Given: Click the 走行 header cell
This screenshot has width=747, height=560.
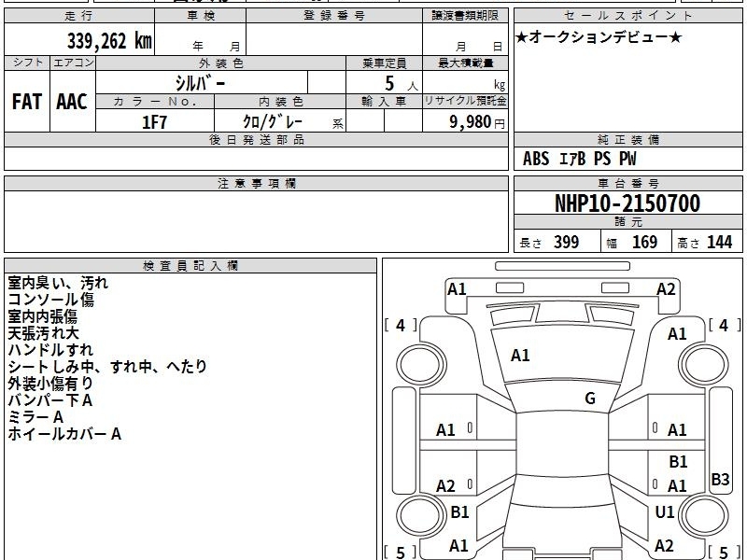Looking at the screenshot, I should [79, 16].
